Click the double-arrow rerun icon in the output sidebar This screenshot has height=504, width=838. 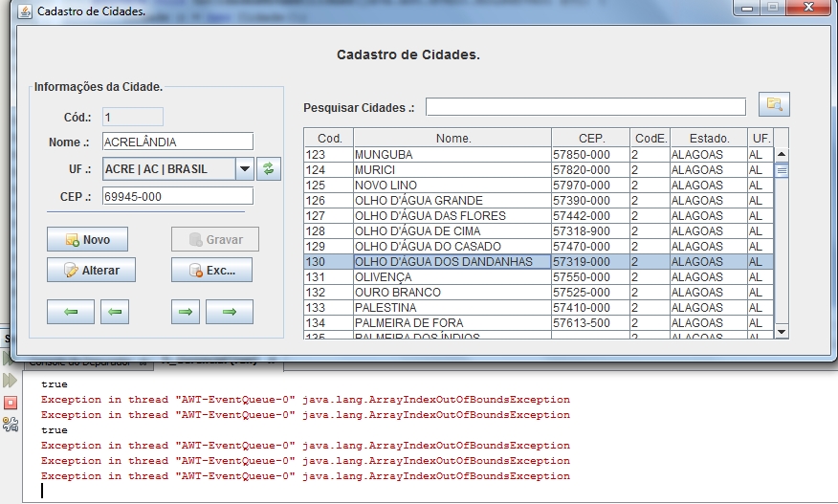pos(11,381)
